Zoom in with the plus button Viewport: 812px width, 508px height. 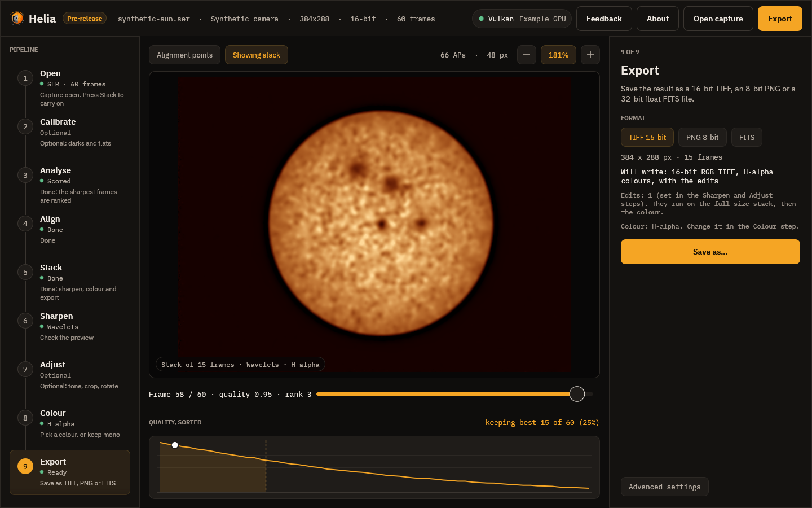(590, 55)
